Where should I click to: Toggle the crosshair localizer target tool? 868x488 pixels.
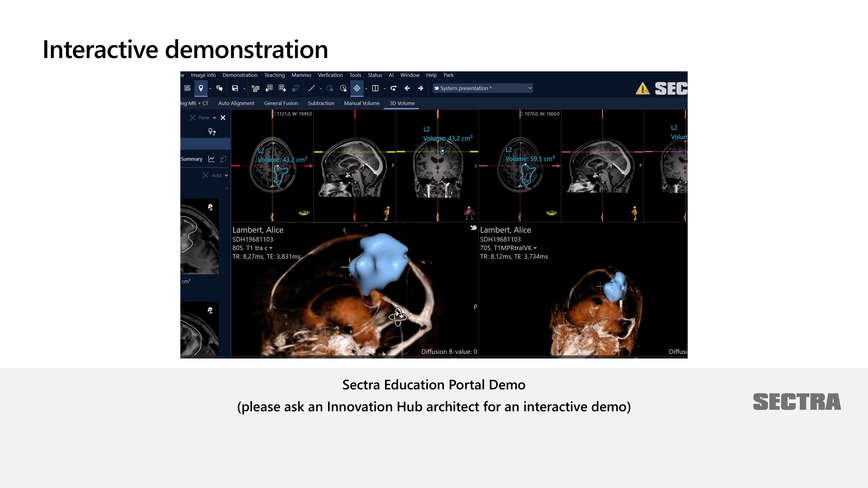(357, 88)
